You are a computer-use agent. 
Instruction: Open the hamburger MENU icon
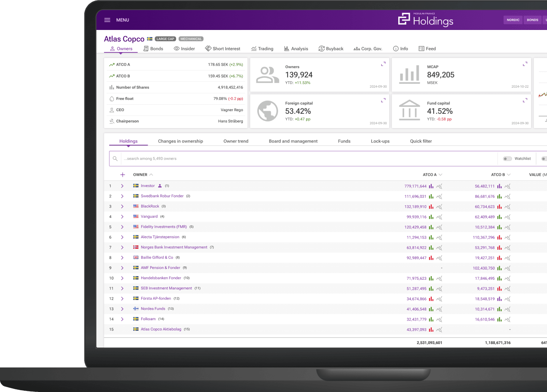[107, 20]
